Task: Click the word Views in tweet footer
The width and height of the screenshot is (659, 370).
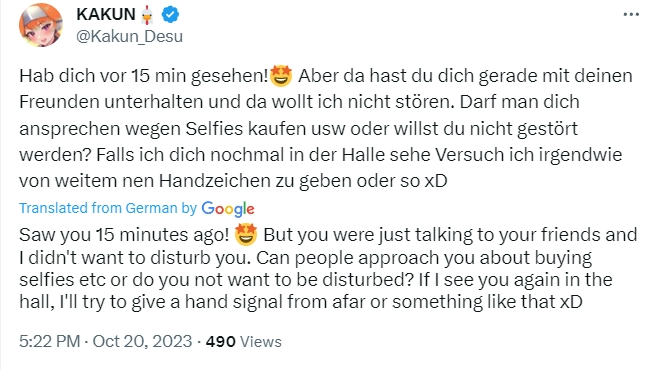Action: 261,342
